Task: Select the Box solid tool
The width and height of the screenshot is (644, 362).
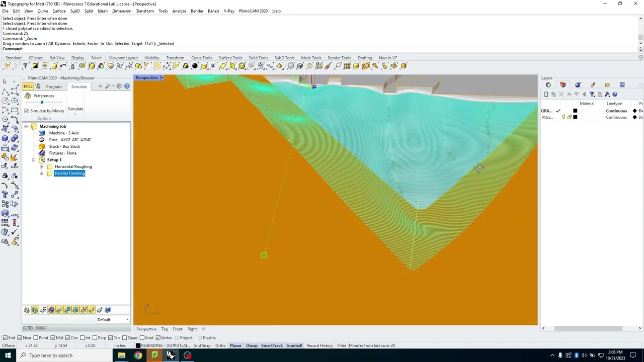Action: (x=5, y=138)
